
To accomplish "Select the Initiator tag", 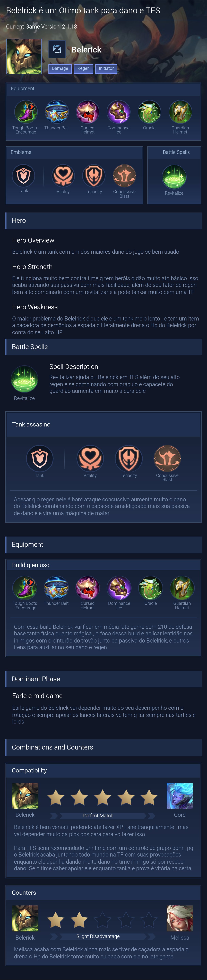I will tap(106, 68).
